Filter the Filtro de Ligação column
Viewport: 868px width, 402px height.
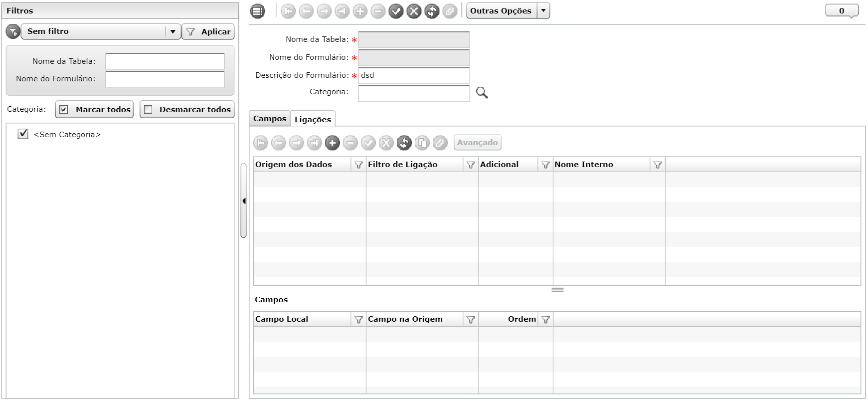[471, 165]
